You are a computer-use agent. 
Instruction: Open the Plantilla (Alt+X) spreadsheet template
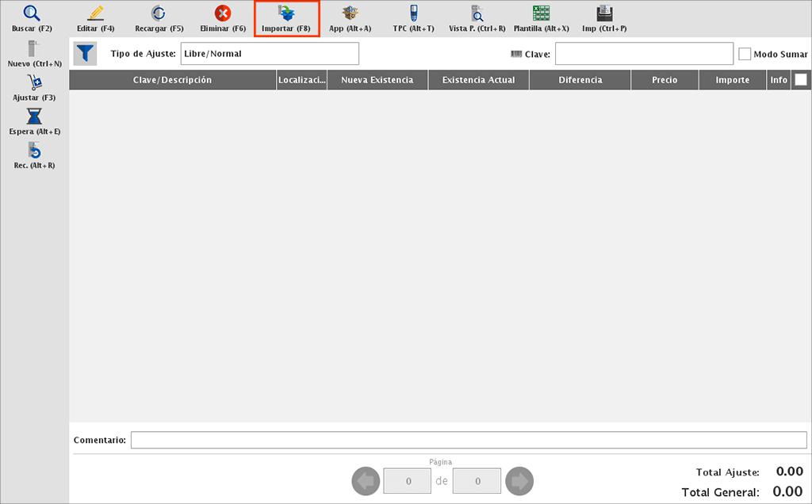(x=541, y=13)
